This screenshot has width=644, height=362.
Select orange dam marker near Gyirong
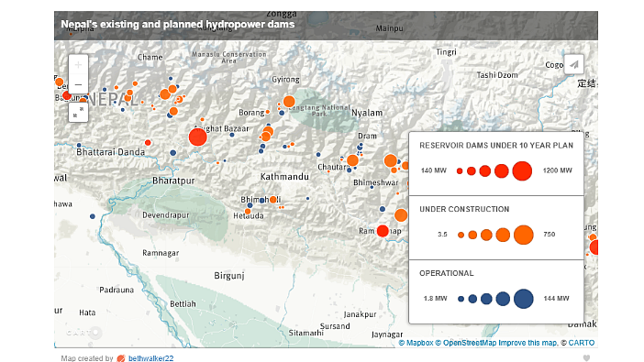pyautogui.click(x=289, y=102)
